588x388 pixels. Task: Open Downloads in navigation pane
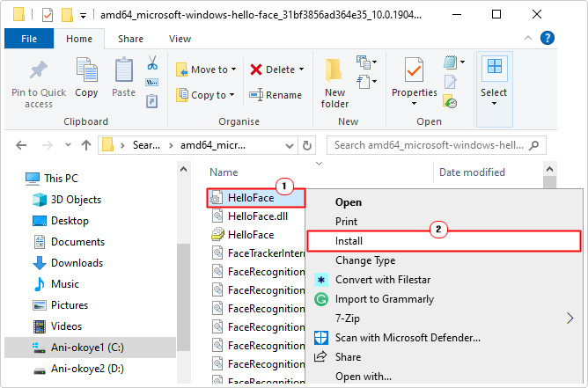[x=68, y=263]
